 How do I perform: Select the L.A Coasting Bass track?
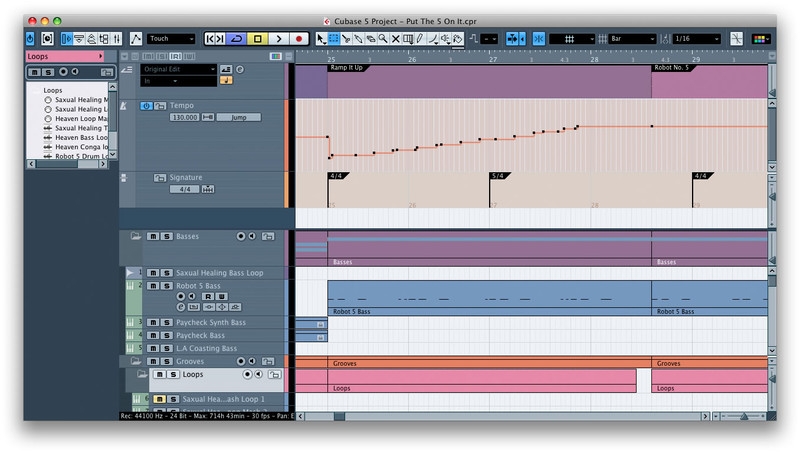coord(206,348)
